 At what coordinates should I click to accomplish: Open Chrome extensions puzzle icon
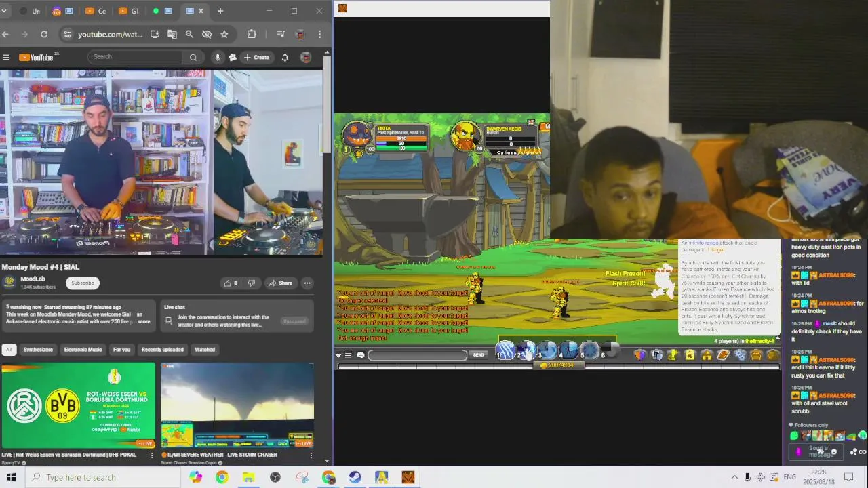pos(252,34)
